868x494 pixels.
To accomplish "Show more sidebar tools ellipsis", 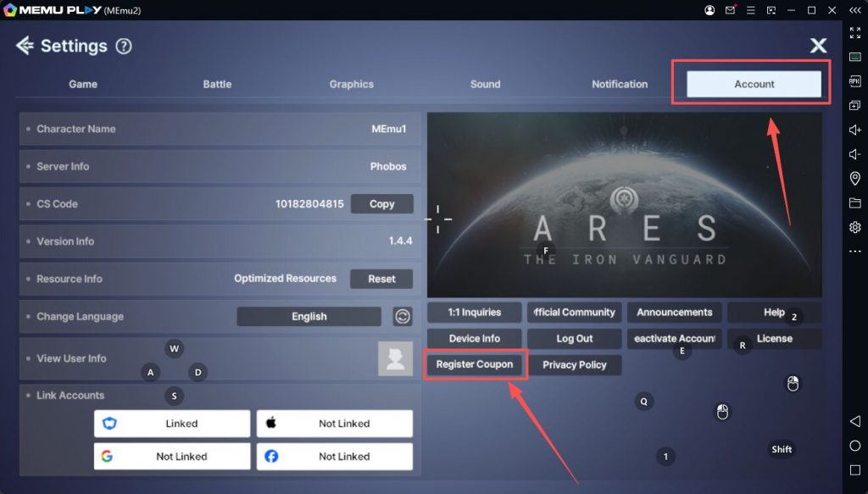I will pyautogui.click(x=854, y=251).
